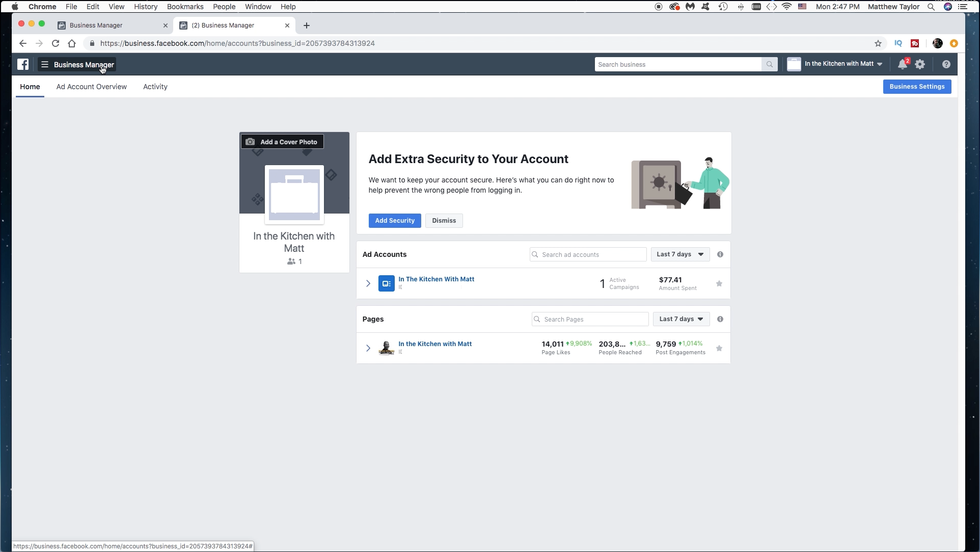Open the settings gear icon in header
The image size is (980, 552).
click(920, 65)
